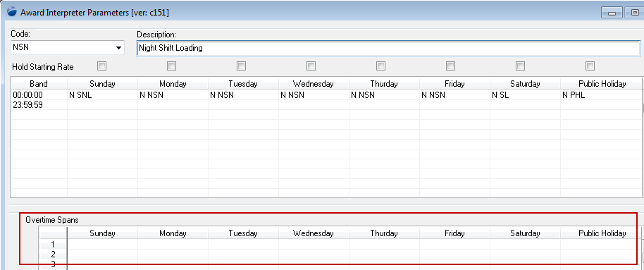Tick Hold Starting Rate checkbox for Monday

(172, 66)
